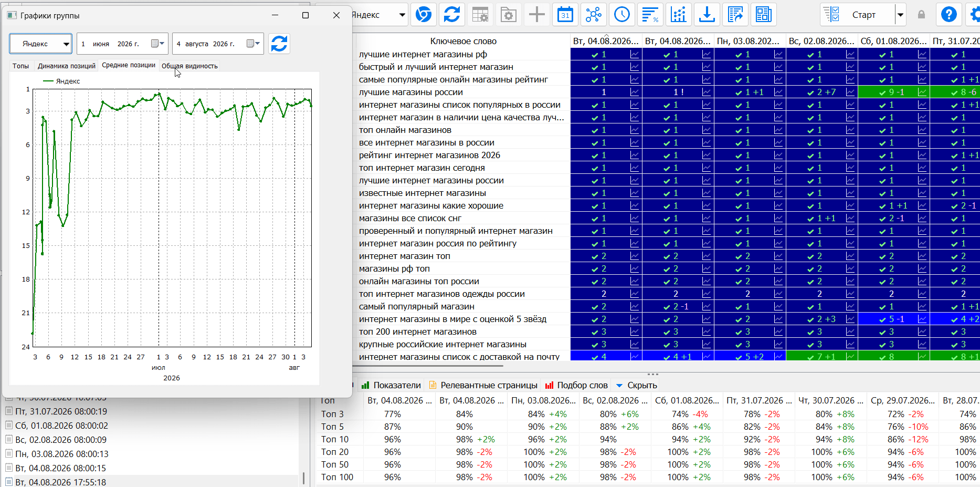Click the download/import arrow toolbar icon
Screen dimensions: 980x487
pyautogui.click(x=707, y=15)
